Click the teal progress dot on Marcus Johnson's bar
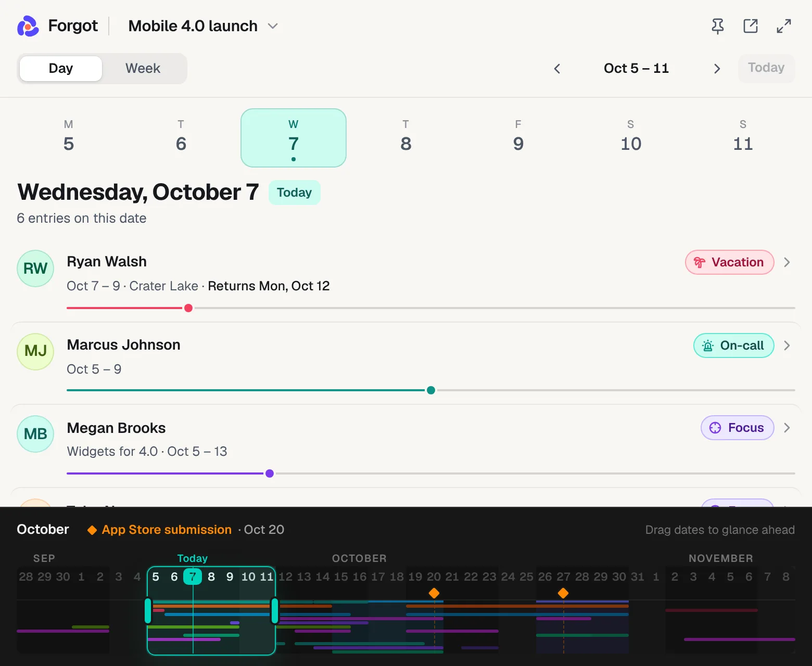Screen dimensions: 812x666 (x=431, y=390)
